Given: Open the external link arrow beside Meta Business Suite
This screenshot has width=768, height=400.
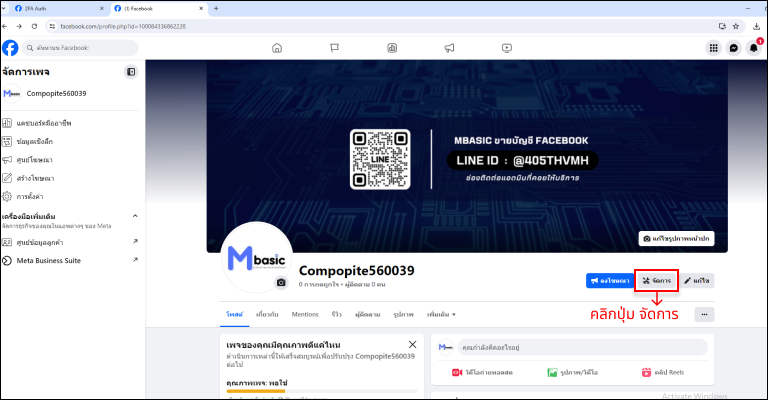Looking at the screenshot, I should pos(135,260).
